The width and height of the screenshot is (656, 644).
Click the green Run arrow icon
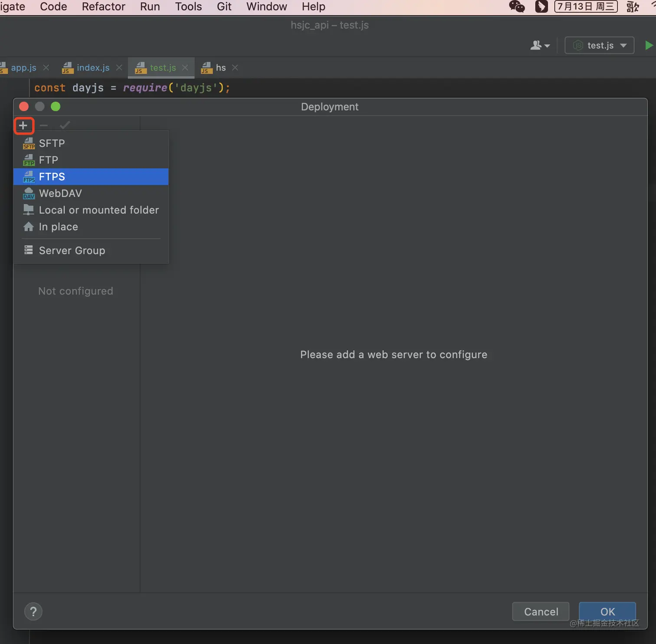pos(649,45)
